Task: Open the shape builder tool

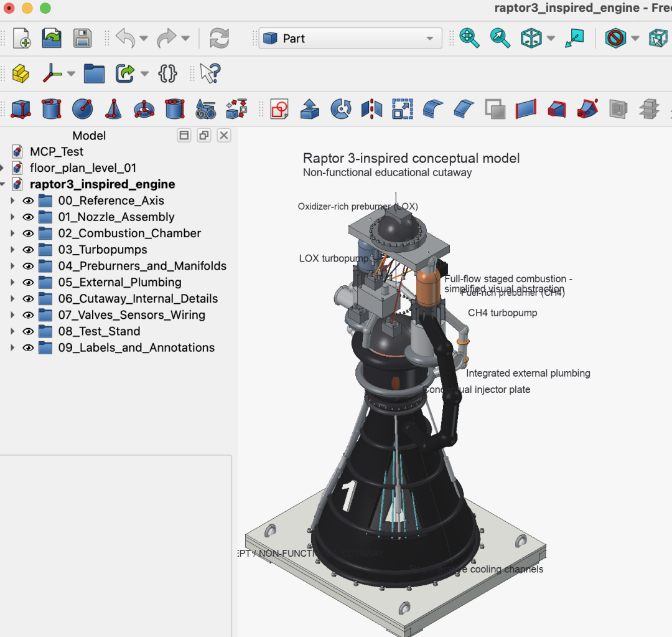Action: [x=236, y=109]
